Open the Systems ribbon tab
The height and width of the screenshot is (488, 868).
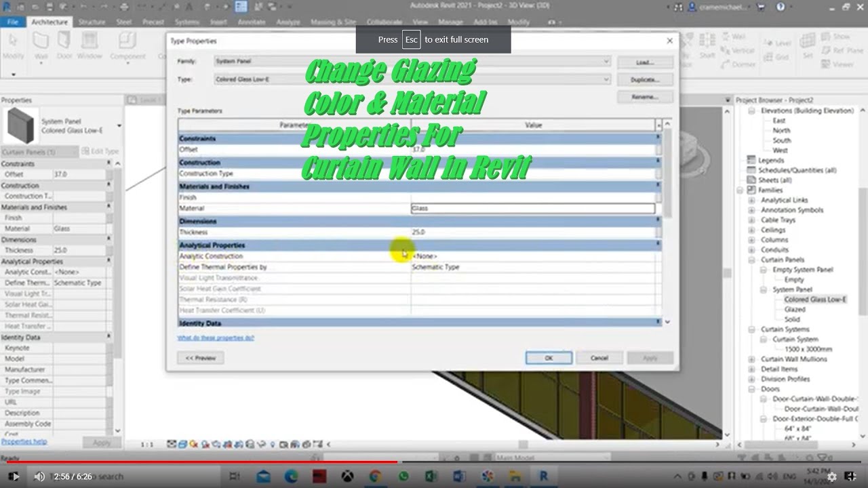coord(187,22)
